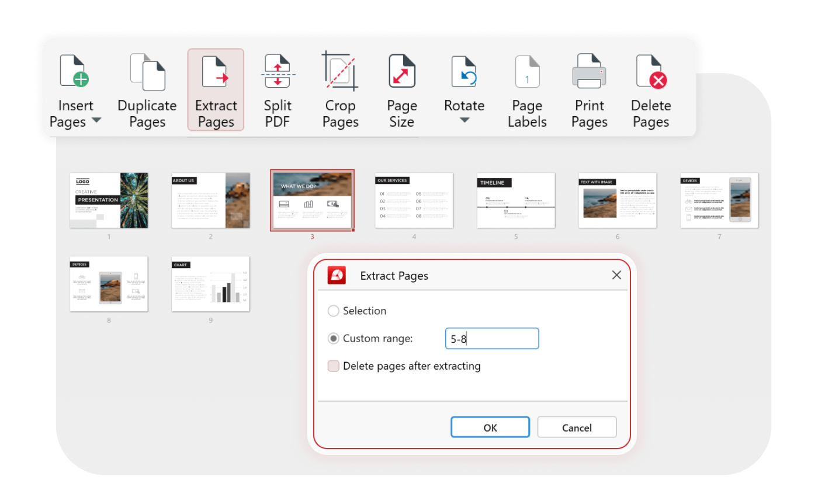Cancel the Extract Pages dialog
This screenshot has height=504, width=818.
point(577,427)
